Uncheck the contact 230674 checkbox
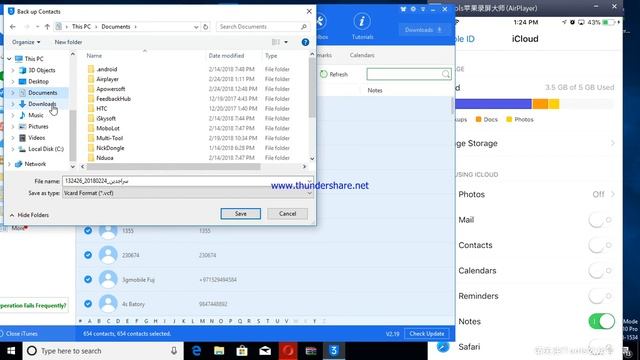This screenshot has width=640, height=360. 88,255
